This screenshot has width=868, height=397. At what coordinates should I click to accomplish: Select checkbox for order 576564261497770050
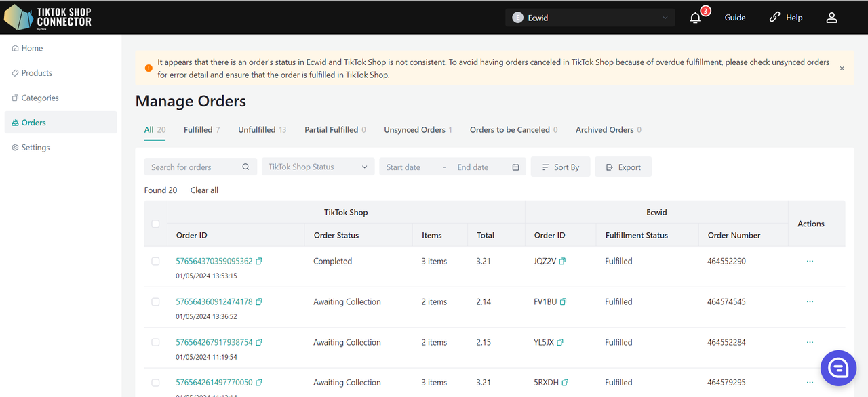pos(155,382)
